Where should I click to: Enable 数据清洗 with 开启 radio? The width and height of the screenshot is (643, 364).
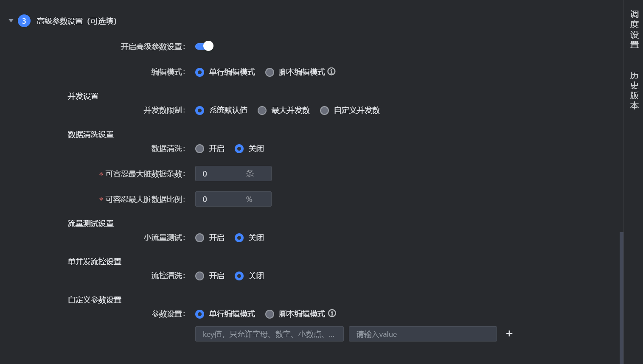[199, 149]
